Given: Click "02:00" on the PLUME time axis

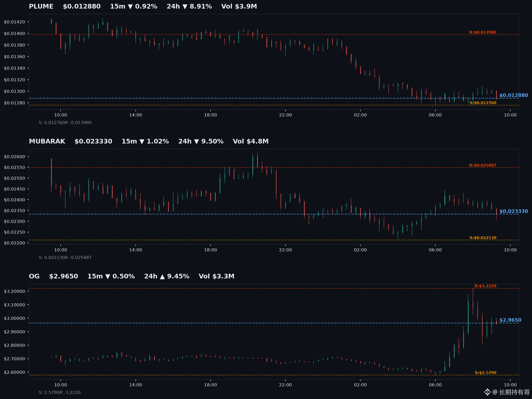Looking at the screenshot, I should tap(360, 115).
